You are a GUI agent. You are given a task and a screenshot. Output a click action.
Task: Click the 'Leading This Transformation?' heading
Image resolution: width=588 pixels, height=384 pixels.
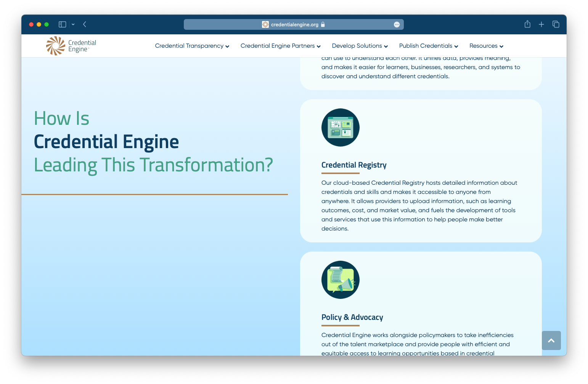[154, 165]
